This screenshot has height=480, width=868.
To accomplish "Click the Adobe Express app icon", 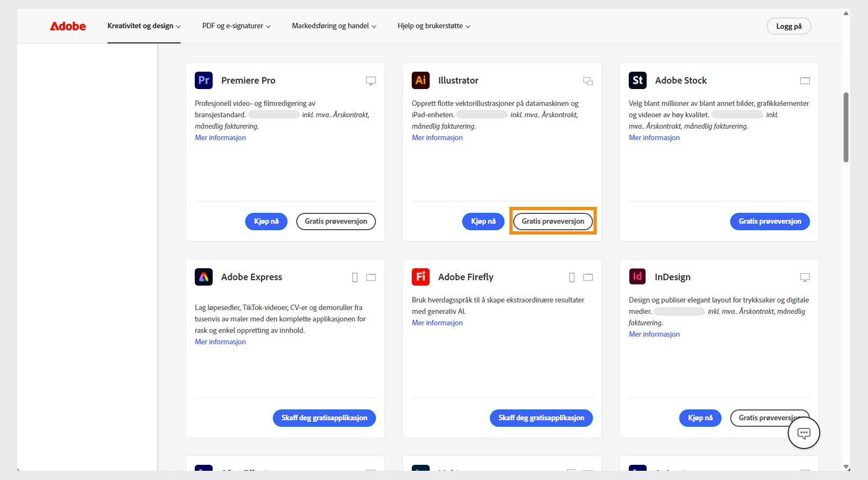I will pos(203,277).
